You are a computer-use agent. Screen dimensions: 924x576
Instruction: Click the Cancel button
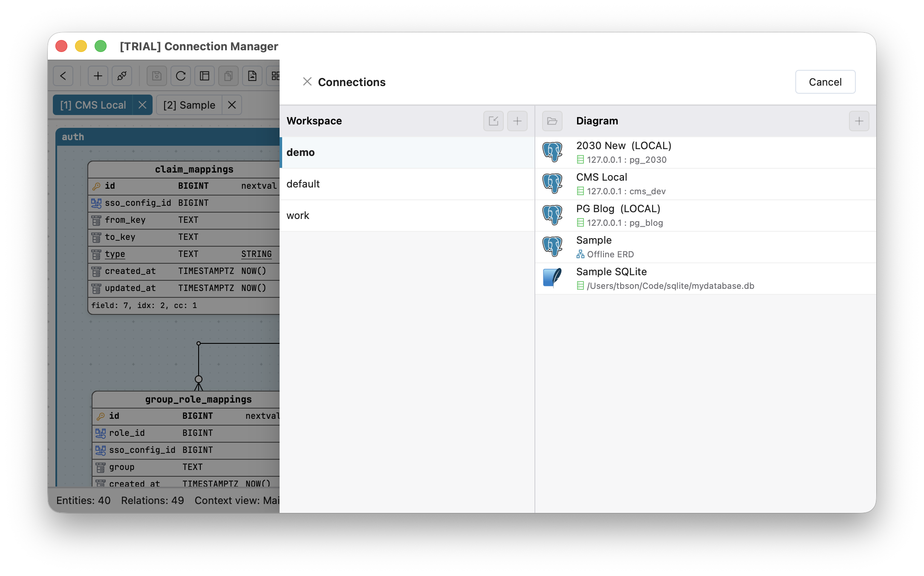click(x=825, y=82)
